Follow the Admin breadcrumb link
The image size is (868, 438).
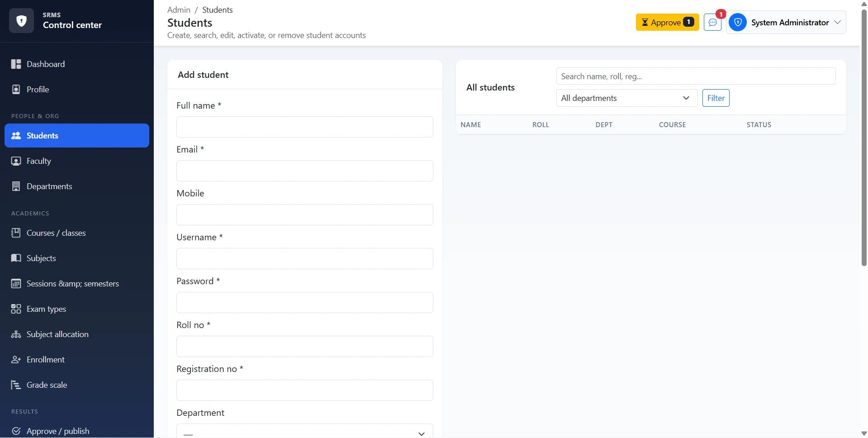(x=179, y=10)
